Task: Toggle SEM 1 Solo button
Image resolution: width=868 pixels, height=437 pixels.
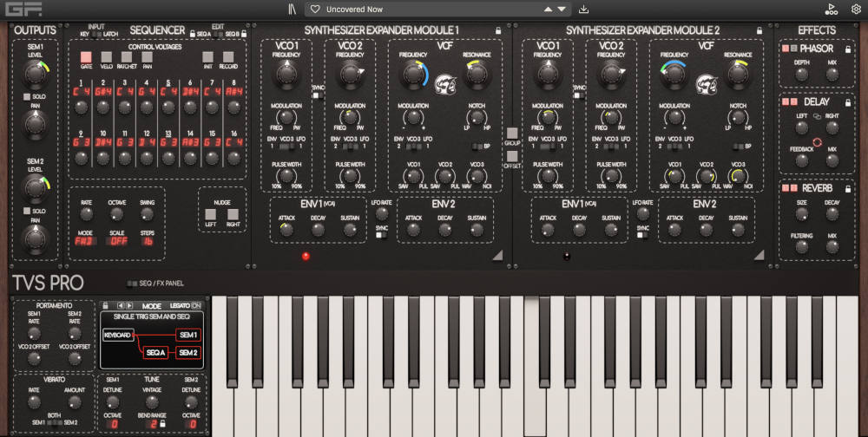Action: click(27, 95)
